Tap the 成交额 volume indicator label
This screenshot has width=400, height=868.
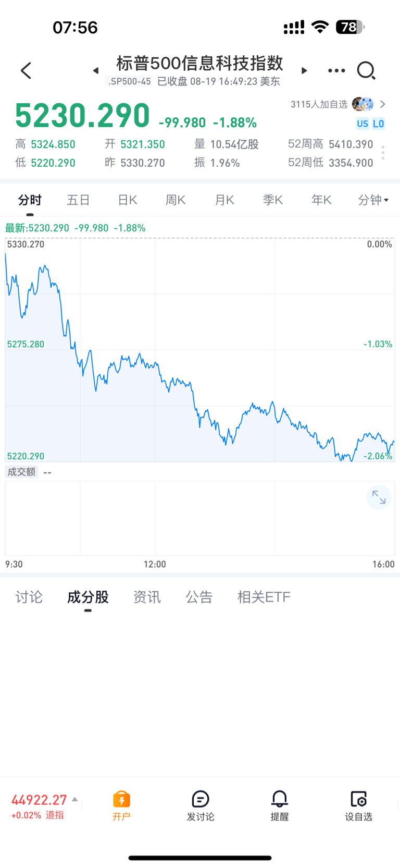21,472
